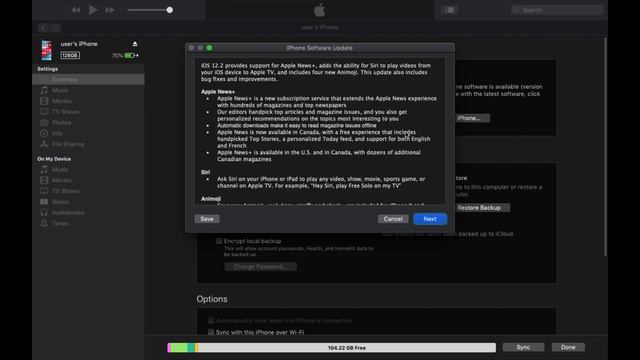Eject the user's iPhone
The width and height of the screenshot is (640, 360).
(x=135, y=44)
